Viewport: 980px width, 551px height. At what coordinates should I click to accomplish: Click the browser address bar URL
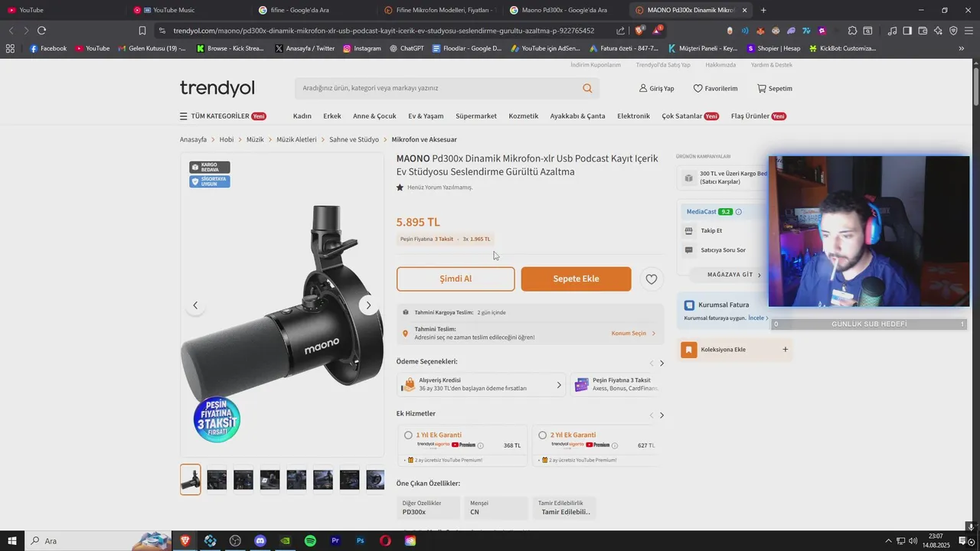pos(383,31)
